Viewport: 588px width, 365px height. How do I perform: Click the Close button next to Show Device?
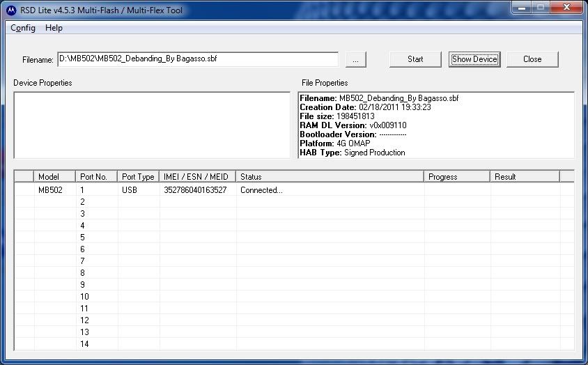[x=532, y=59]
